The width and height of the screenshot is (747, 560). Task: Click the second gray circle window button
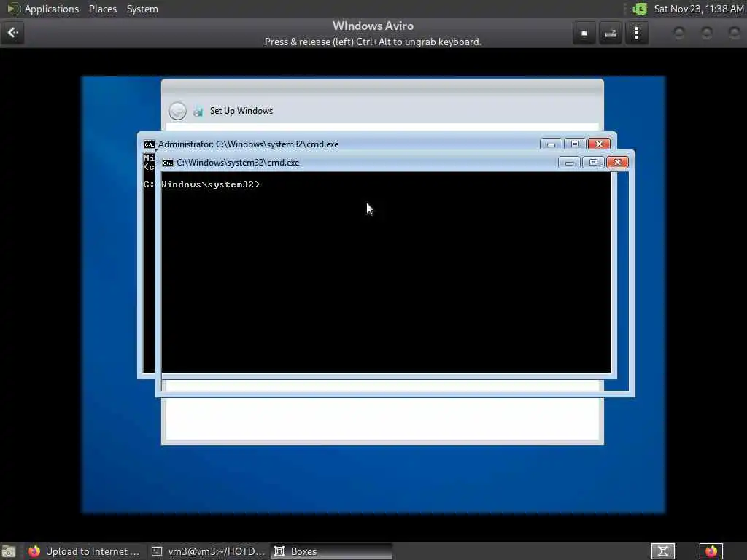pyautogui.click(x=706, y=33)
